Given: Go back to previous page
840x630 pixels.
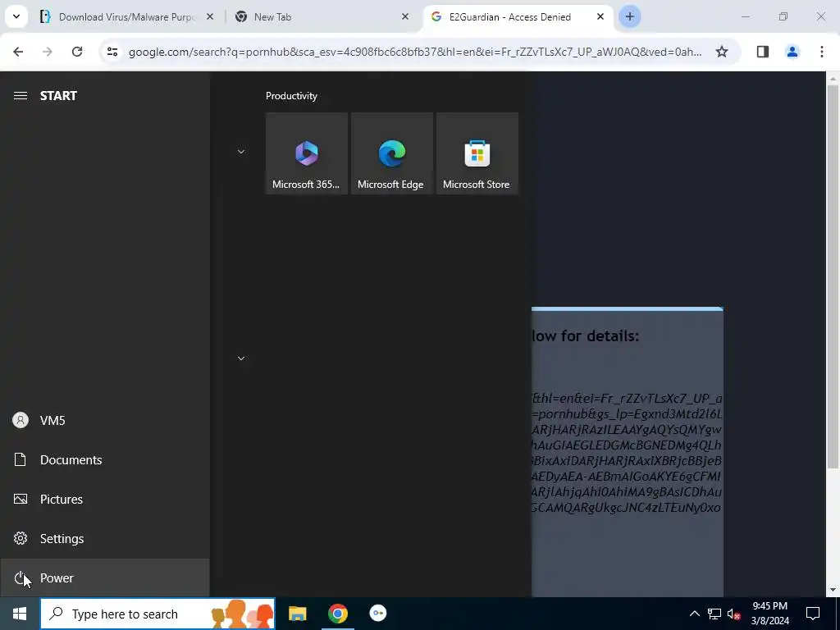Looking at the screenshot, I should coord(18,52).
